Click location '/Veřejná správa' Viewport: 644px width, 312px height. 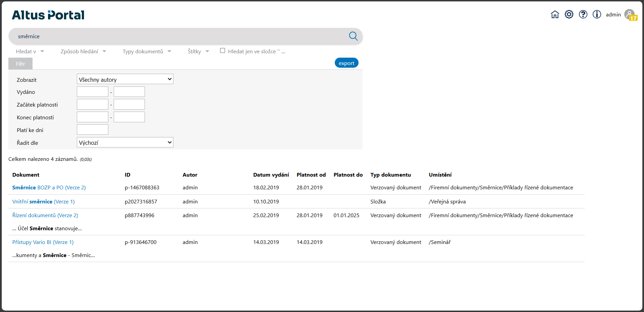point(447,202)
